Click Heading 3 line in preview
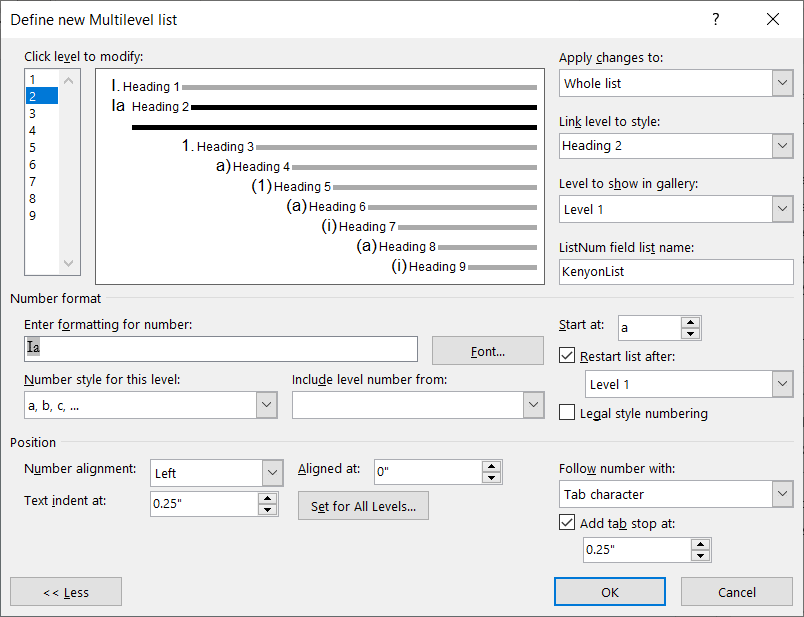 coord(359,146)
